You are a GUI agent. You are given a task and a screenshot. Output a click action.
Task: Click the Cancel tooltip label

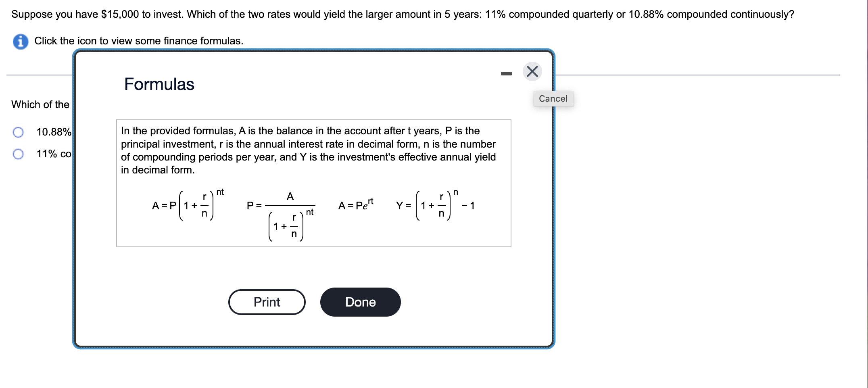click(553, 99)
